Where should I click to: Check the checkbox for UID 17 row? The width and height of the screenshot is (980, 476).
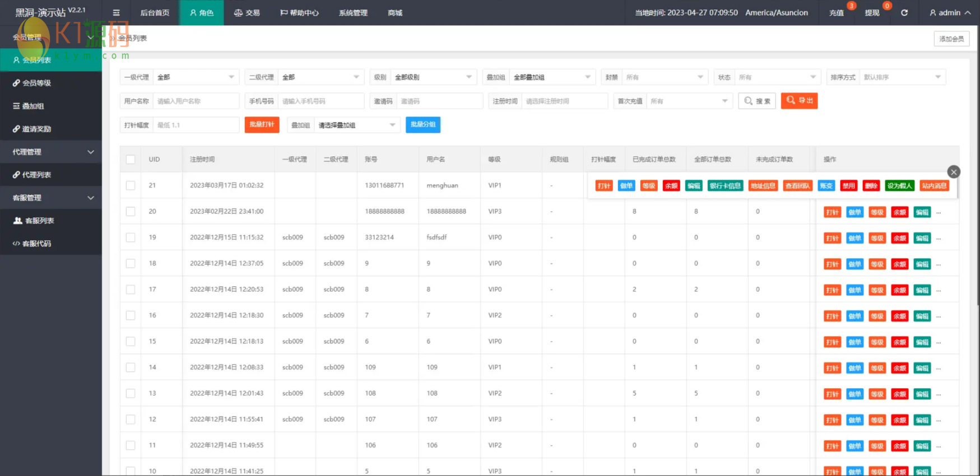pyautogui.click(x=131, y=290)
